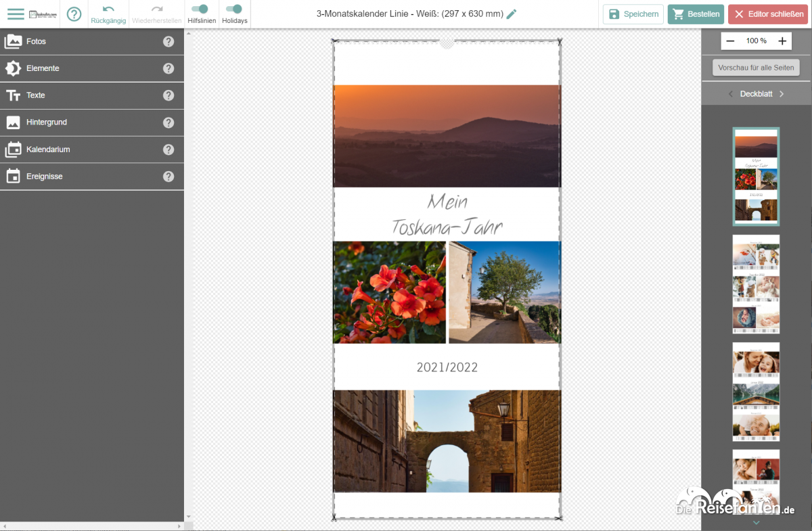Viewport: 812px width, 531px height.
Task: Open help for the Fotos panel
Action: [168, 41]
